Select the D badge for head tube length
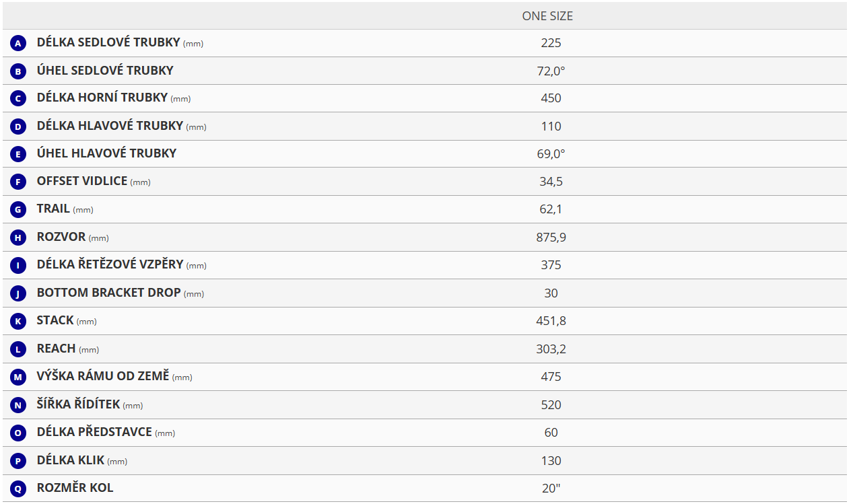 (18, 127)
